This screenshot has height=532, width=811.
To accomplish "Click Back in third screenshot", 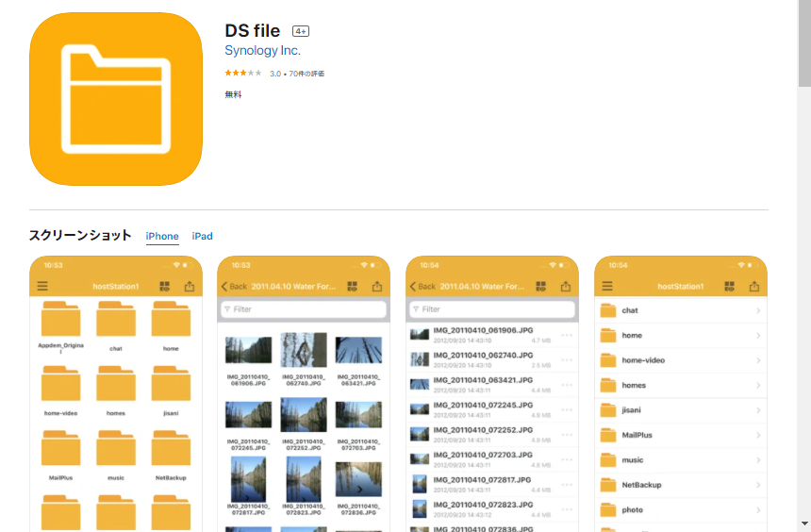I will coord(422,286).
